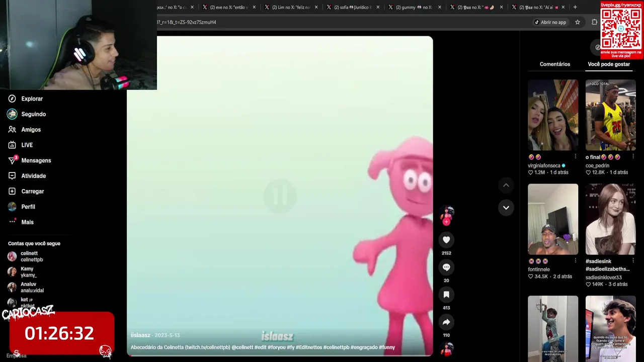Screen dimensions: 644x362
Task: Open #Editnettos hashtag in caption
Action: coord(309,347)
